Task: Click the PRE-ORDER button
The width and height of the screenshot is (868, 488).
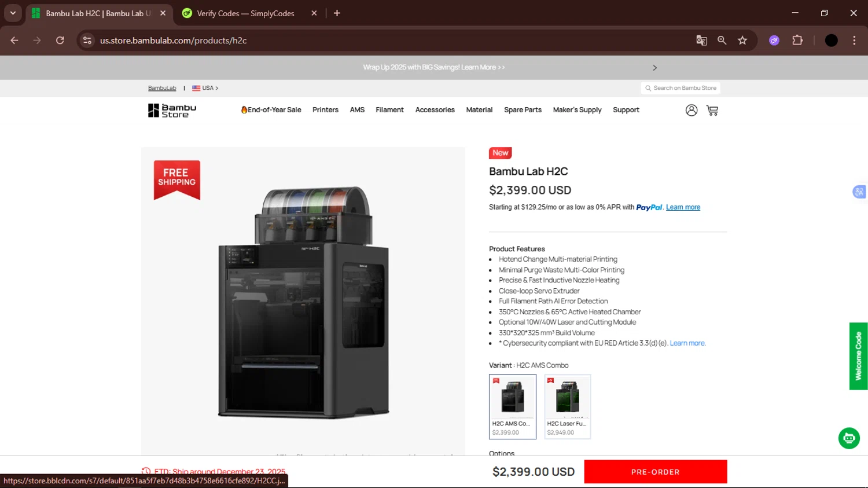Action: pyautogui.click(x=656, y=472)
